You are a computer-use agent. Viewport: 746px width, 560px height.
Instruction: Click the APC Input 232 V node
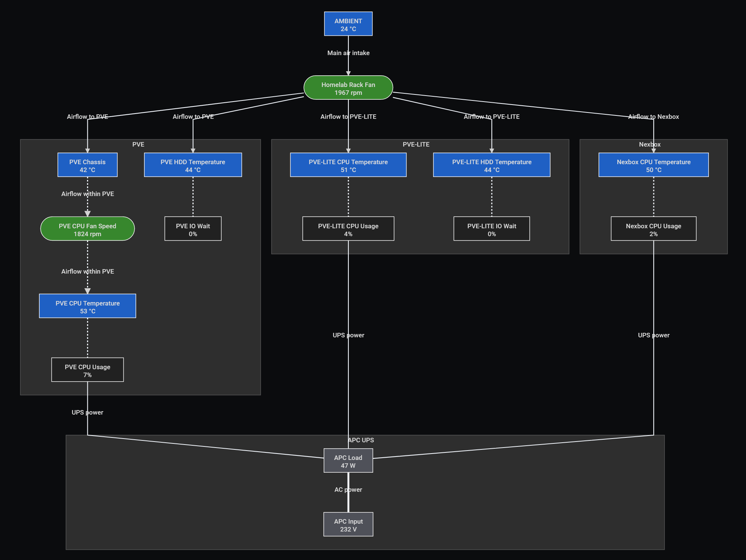tap(348, 524)
